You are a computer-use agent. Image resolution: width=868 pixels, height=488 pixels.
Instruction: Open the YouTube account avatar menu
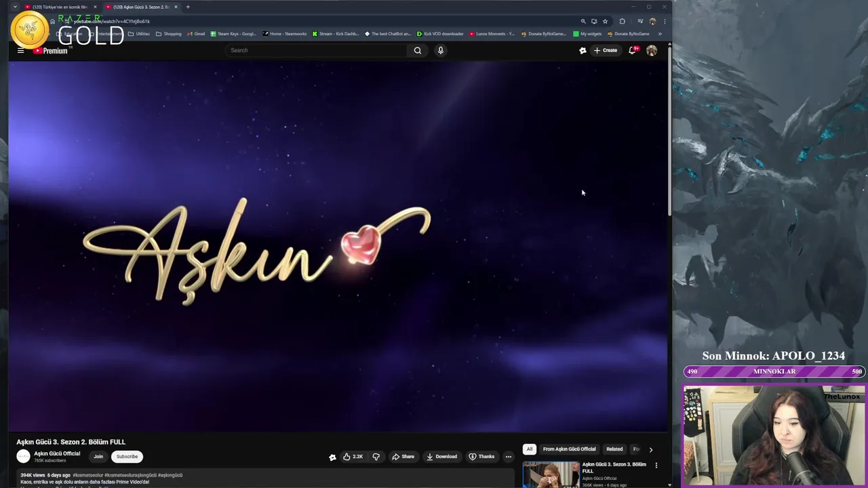pyautogui.click(x=652, y=50)
